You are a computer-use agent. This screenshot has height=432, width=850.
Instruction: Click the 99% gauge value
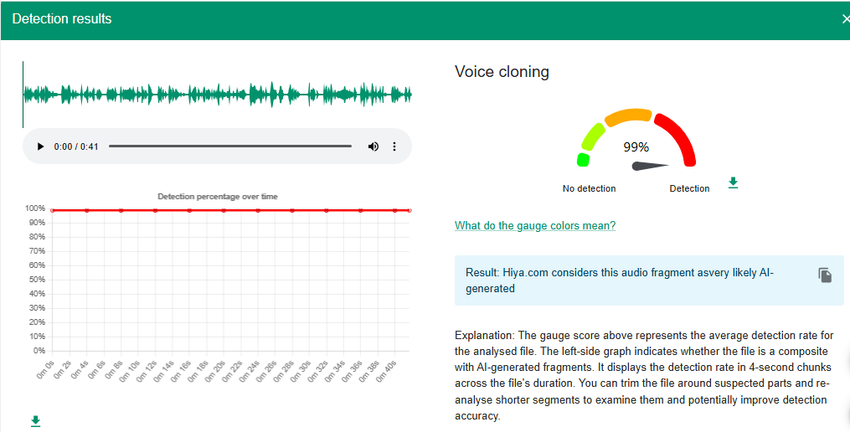click(x=636, y=147)
